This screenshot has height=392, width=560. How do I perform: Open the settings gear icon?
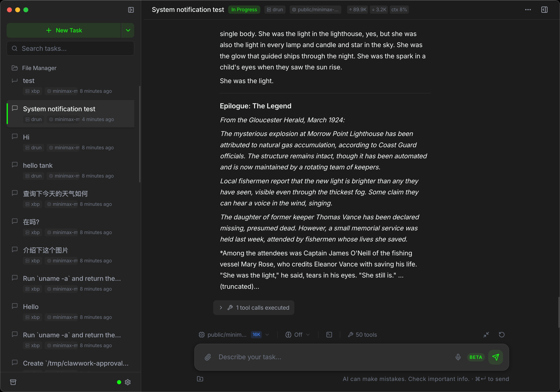[x=127, y=382]
